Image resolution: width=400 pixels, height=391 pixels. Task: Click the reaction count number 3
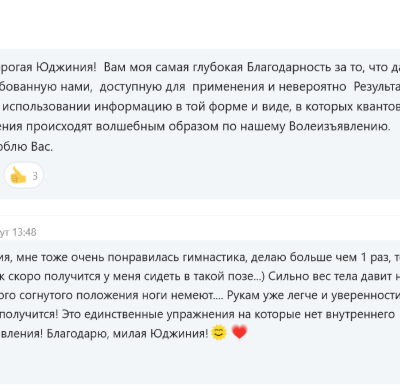pyautogui.click(x=35, y=176)
